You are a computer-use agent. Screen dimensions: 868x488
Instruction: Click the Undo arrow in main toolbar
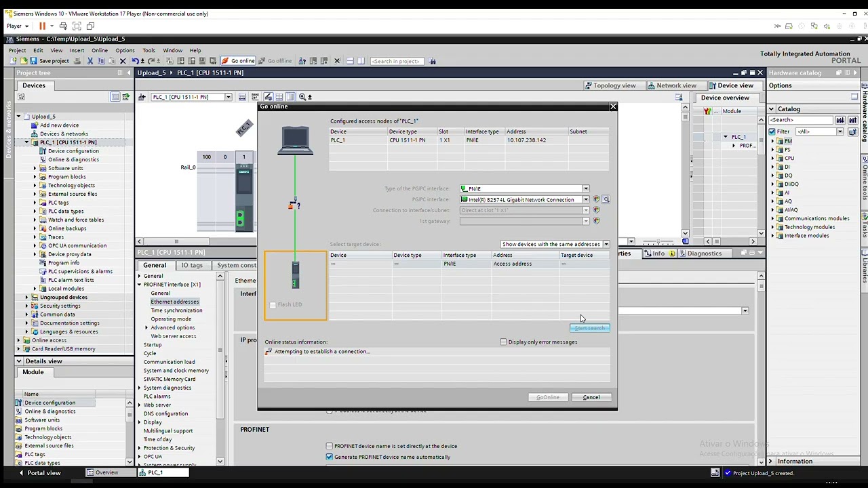[135, 61]
